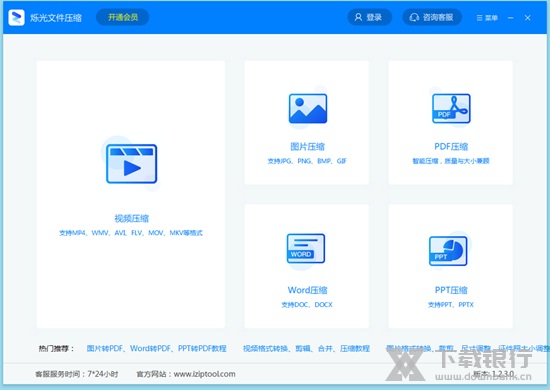Viewport: 550px width, 390px height.
Task: Click 智能压缩，质量与大小兼顾 description
Action: tap(451, 161)
